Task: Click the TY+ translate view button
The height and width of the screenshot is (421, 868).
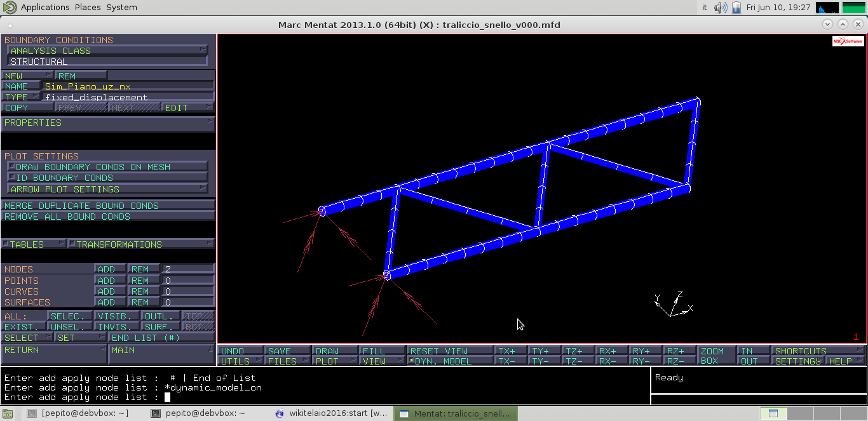Action: 545,351
